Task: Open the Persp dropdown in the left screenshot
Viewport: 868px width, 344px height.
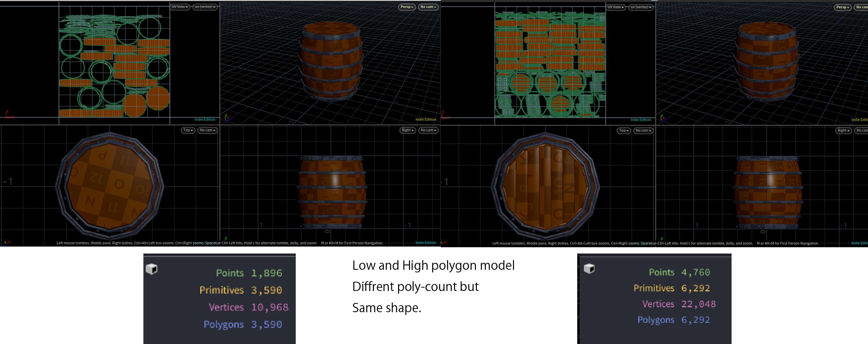Action: [407, 7]
